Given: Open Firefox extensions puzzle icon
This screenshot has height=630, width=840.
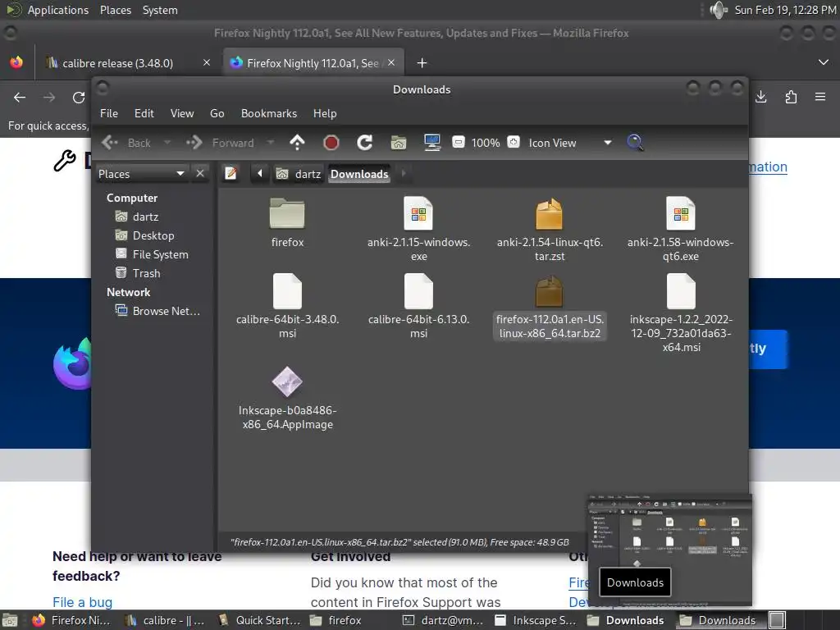Looking at the screenshot, I should pyautogui.click(x=791, y=97).
